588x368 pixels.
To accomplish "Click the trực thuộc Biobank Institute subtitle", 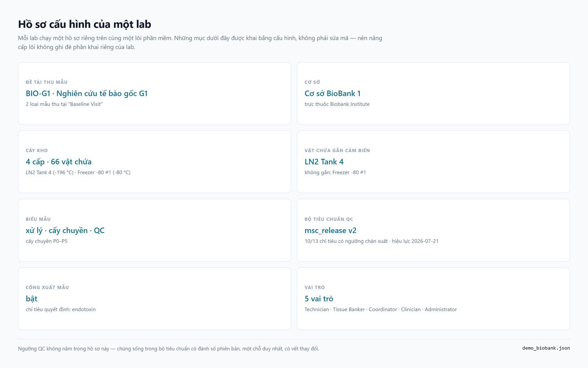I will click(337, 104).
